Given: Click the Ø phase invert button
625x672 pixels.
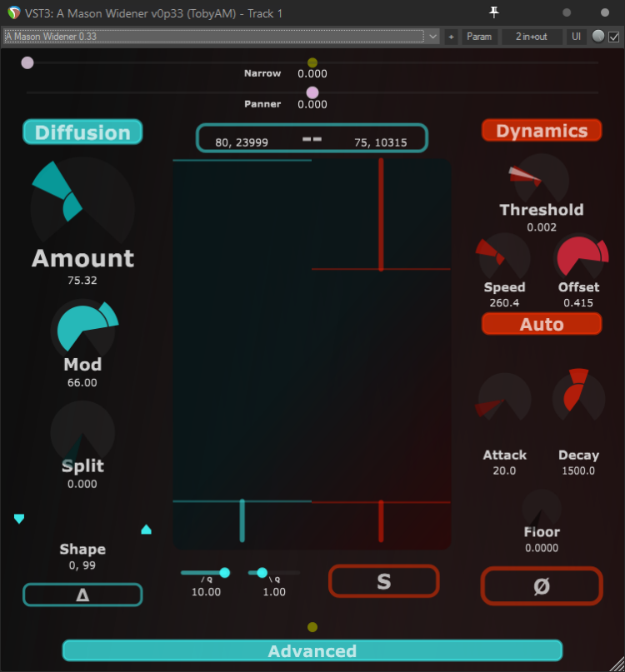Looking at the screenshot, I should (x=542, y=586).
